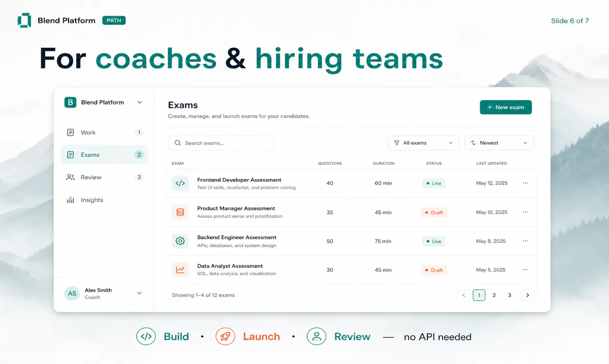This screenshot has width=609, height=364.
Task: Click the May 12, 2025 date cell
Action: (492, 183)
